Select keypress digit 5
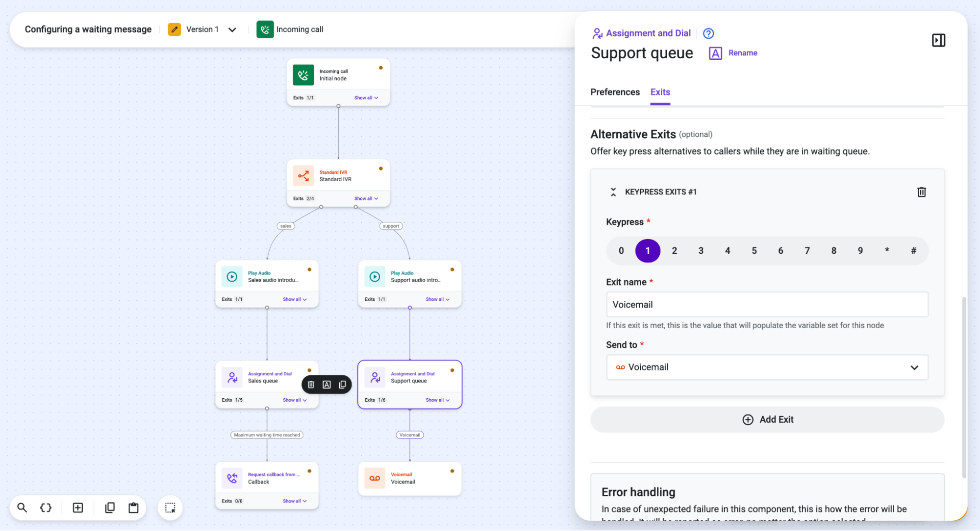The image size is (980, 531). pos(754,251)
